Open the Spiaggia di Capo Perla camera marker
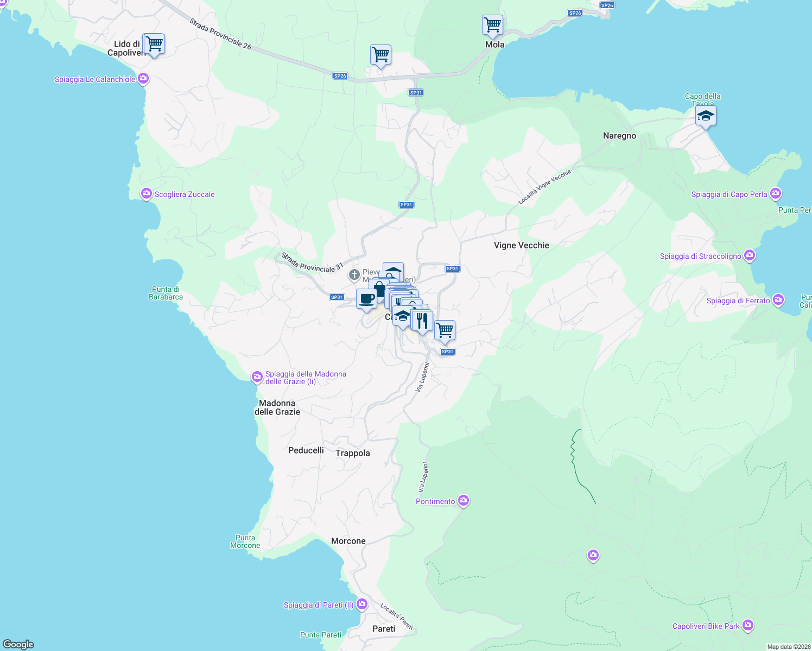 click(776, 193)
